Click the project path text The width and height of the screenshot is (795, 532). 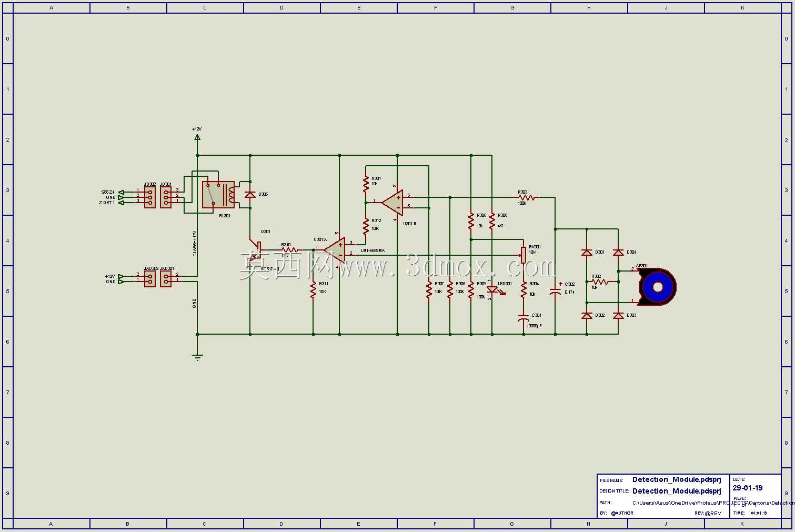[x=713, y=503]
